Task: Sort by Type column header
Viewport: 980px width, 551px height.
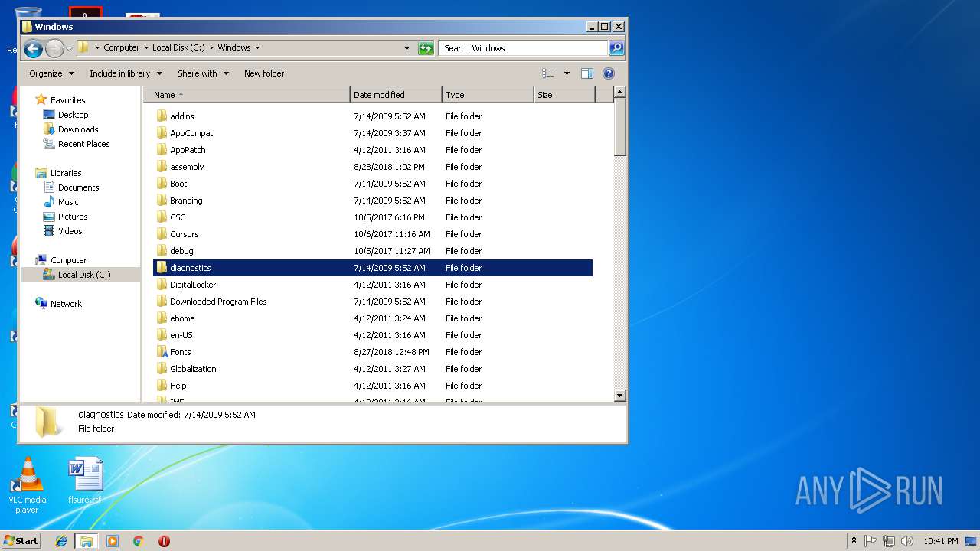Action: 488,95
